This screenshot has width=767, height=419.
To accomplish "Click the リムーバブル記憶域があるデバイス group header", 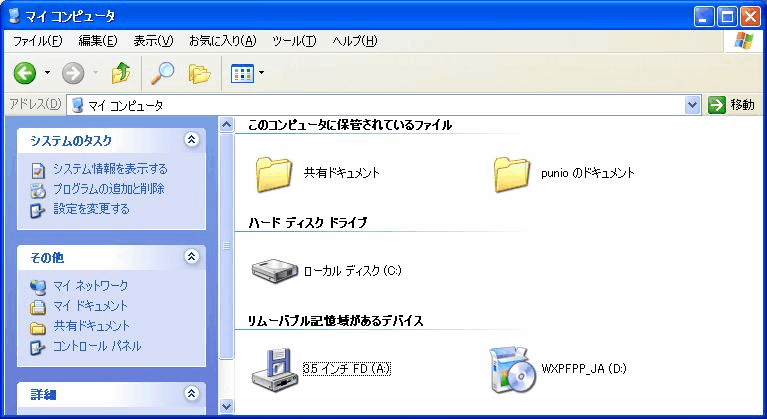I will coord(336,321).
